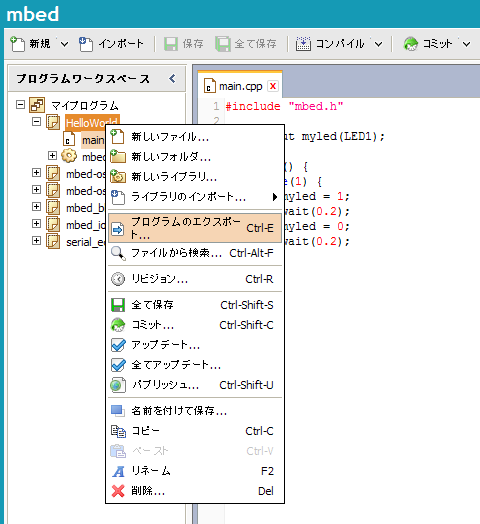Collapse the HelloWorld tree node

click(x=36, y=122)
